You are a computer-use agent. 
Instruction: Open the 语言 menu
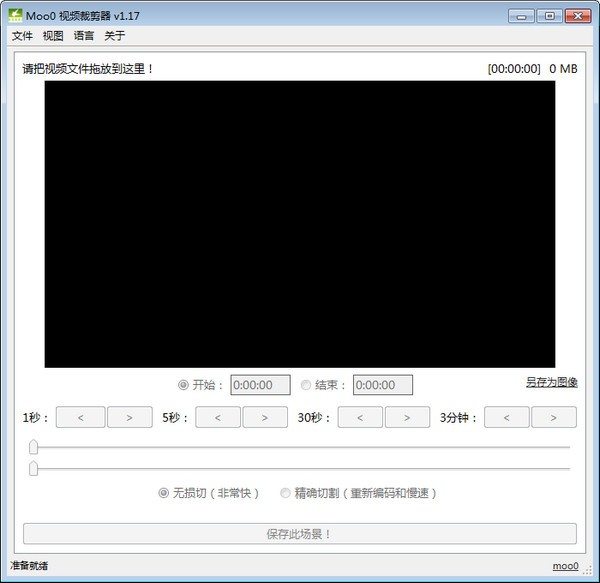click(84, 36)
